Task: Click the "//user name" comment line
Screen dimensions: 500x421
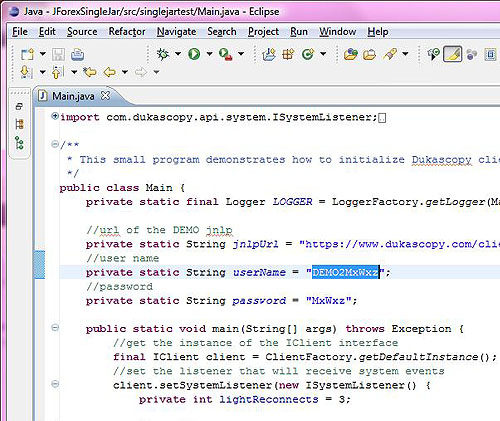Action: 122,258
